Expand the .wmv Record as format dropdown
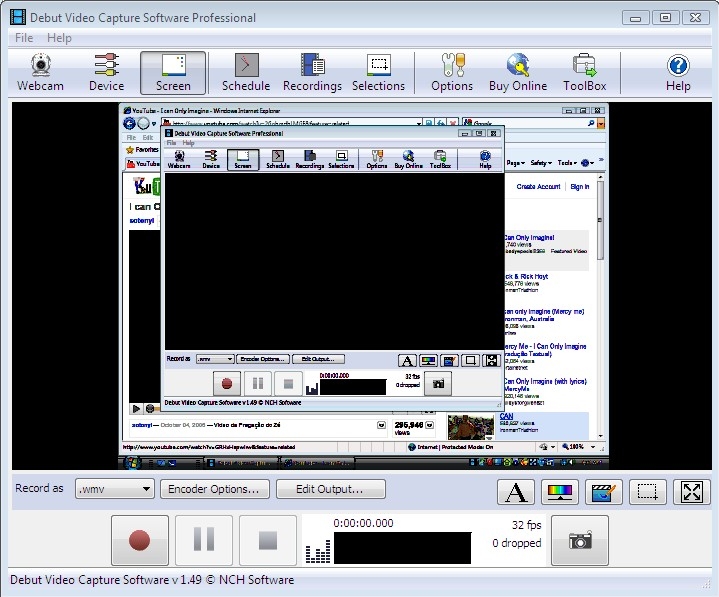 (115, 489)
